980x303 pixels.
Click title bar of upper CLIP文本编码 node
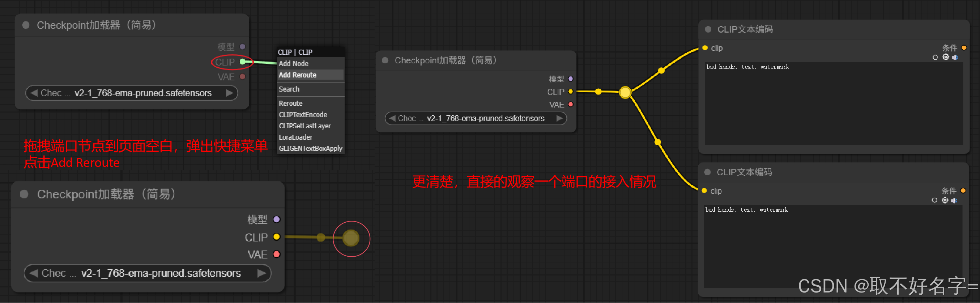pos(834,29)
